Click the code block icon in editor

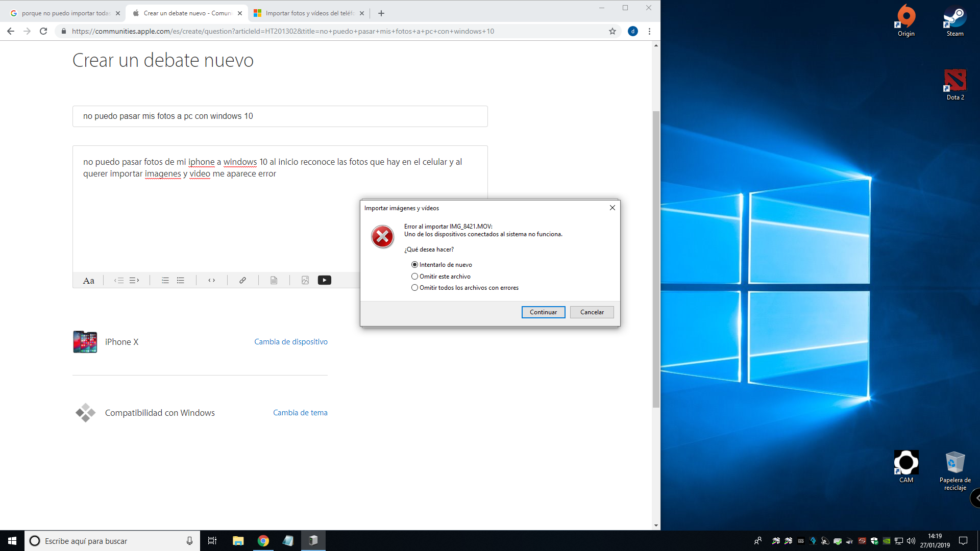tap(211, 280)
